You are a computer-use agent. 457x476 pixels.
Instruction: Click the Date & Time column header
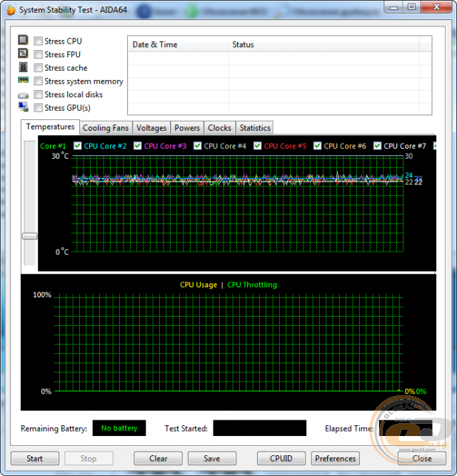[x=178, y=44]
